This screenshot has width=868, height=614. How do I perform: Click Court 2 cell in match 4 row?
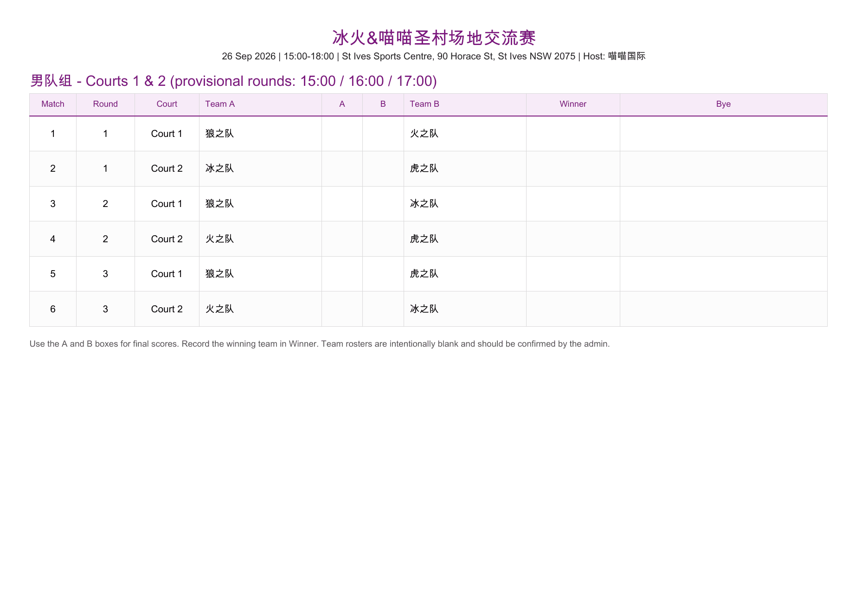[167, 239]
